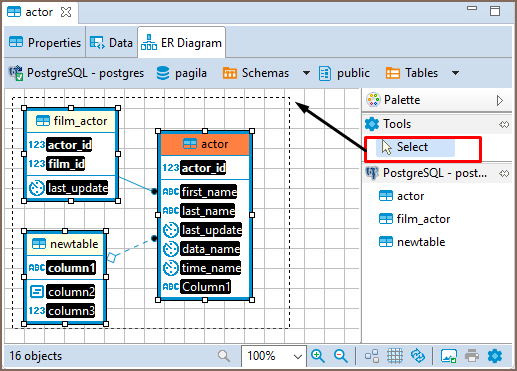Image resolution: width=517 pixels, height=371 pixels.
Task: Collapse the Palette panel arrow
Action: coord(499,100)
